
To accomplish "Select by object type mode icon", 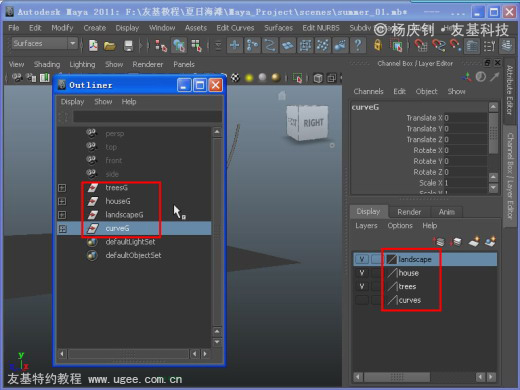I will [x=179, y=46].
